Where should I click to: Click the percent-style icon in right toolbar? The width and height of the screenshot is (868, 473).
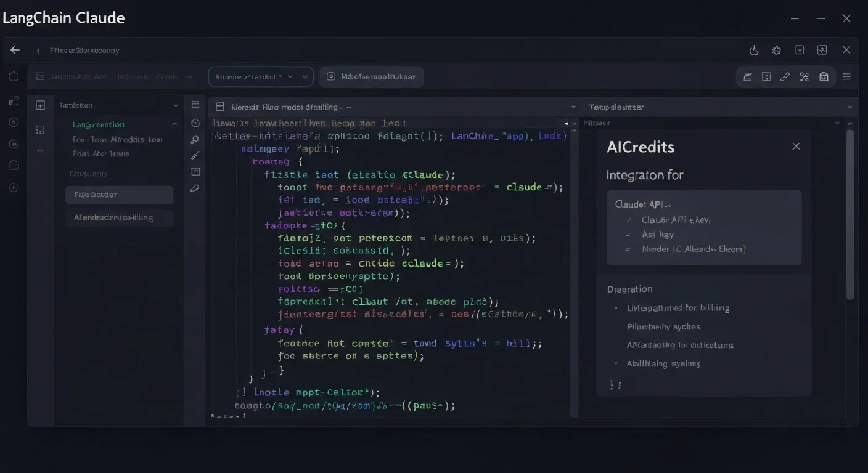[804, 77]
